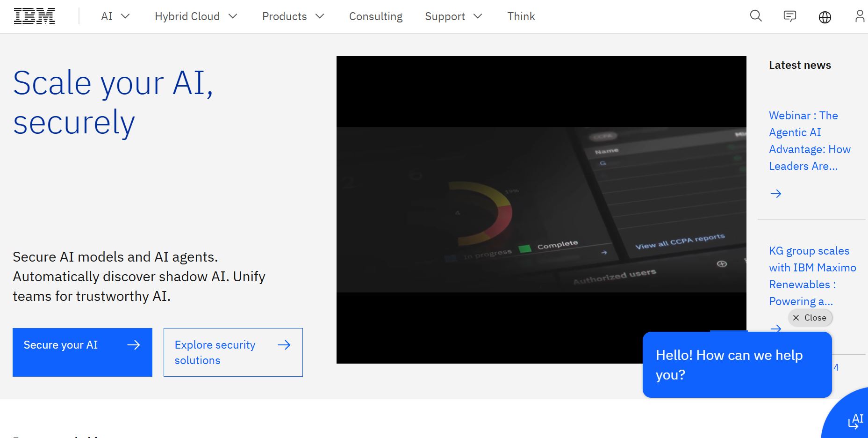
Task: Expand the Support menu
Action: click(x=453, y=16)
